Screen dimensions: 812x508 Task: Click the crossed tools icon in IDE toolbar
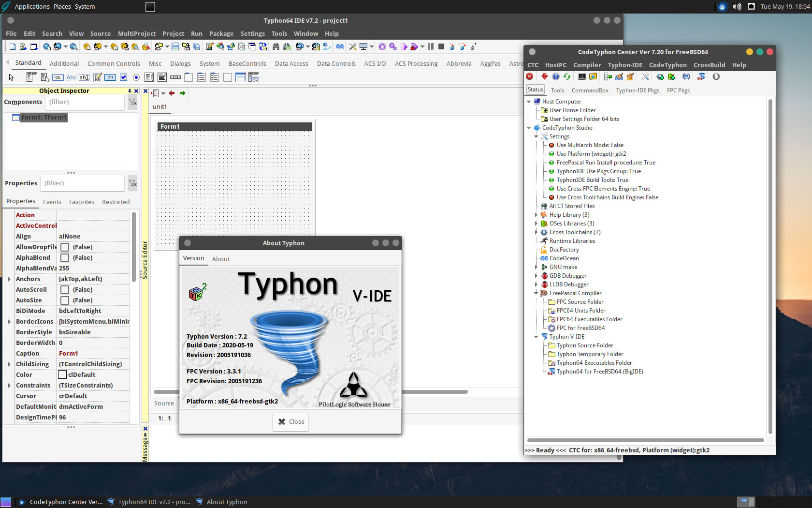pos(353,46)
